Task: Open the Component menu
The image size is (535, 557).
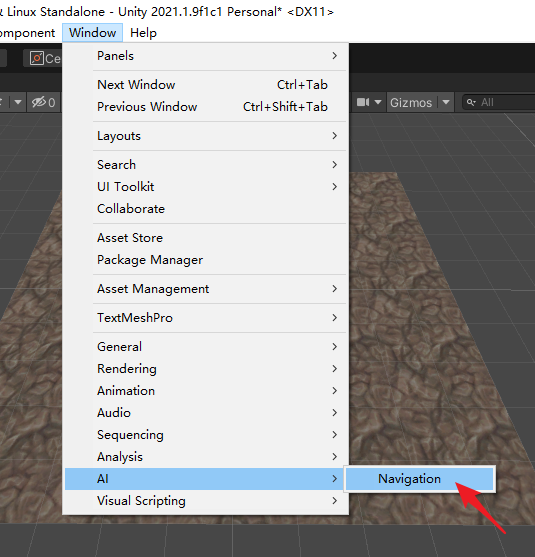Action: tap(27, 33)
